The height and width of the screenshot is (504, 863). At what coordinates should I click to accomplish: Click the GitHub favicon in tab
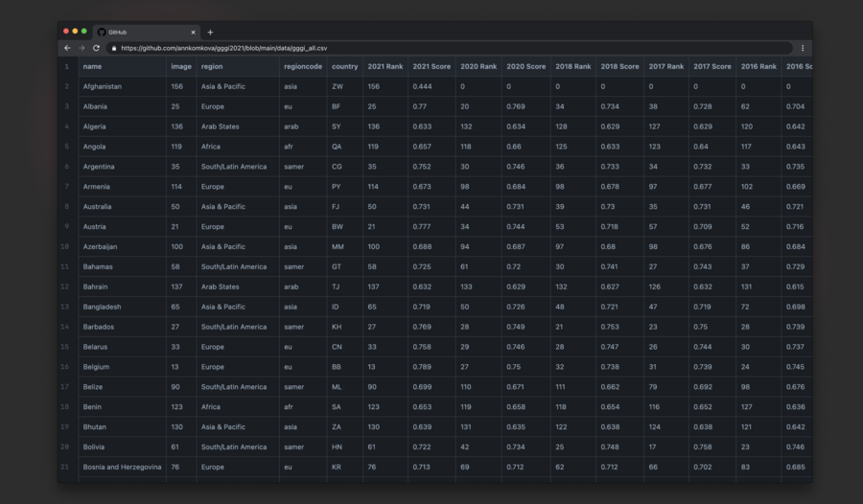(x=102, y=32)
